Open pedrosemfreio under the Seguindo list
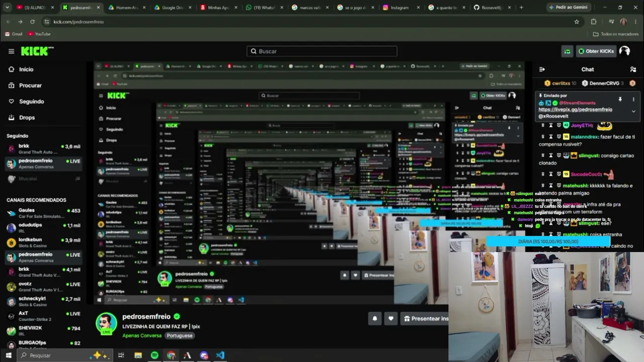This screenshot has width=644, height=362. point(43,163)
